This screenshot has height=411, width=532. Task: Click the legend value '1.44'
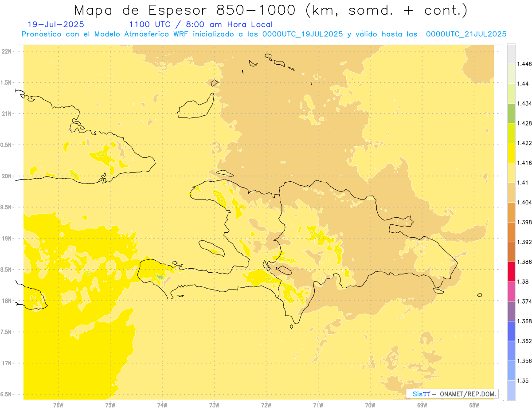523,83
